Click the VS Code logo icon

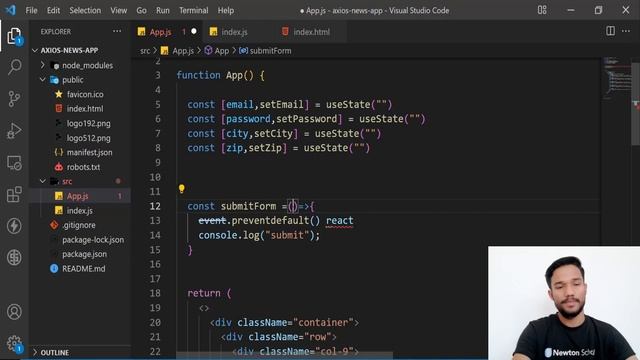pos(10,10)
